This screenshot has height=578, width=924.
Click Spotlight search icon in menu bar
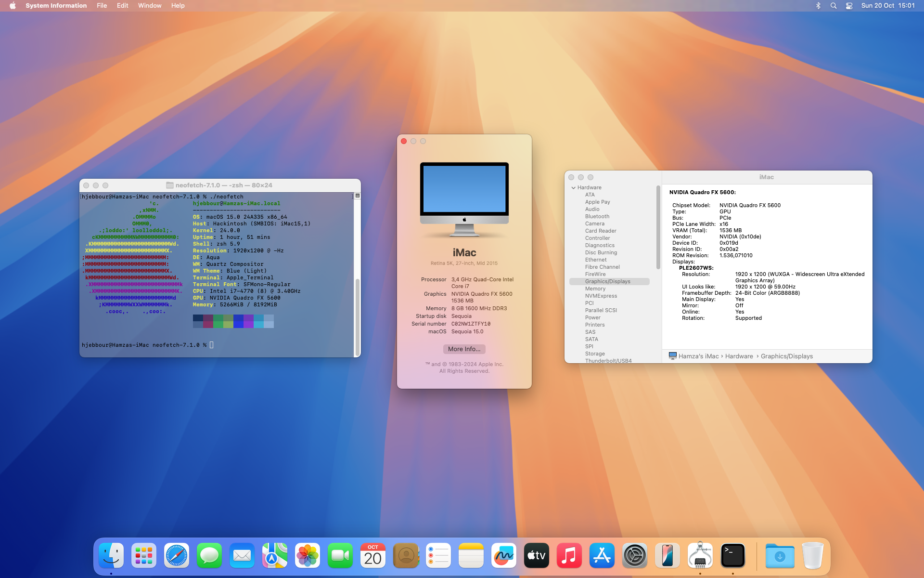point(834,6)
